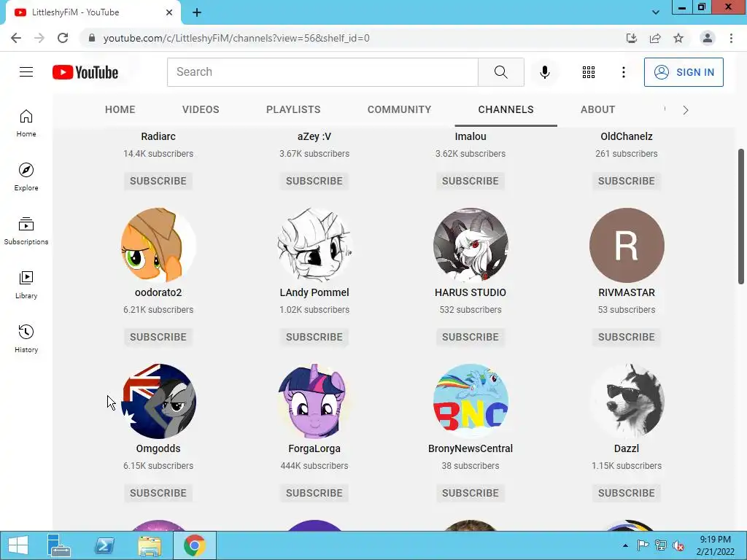The image size is (747, 560).
Task: Switch to the COMMUNITY tab
Action: click(399, 109)
